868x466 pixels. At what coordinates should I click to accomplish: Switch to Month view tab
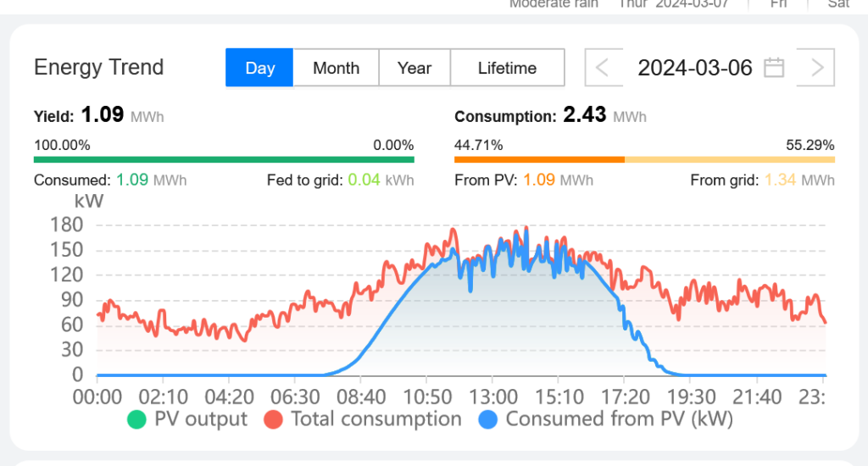(x=336, y=68)
